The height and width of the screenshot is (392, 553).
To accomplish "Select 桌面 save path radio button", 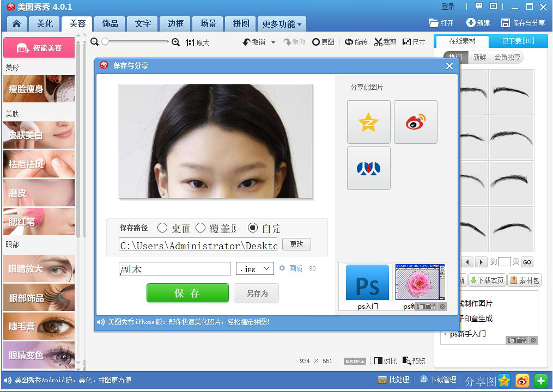I will 162,228.
